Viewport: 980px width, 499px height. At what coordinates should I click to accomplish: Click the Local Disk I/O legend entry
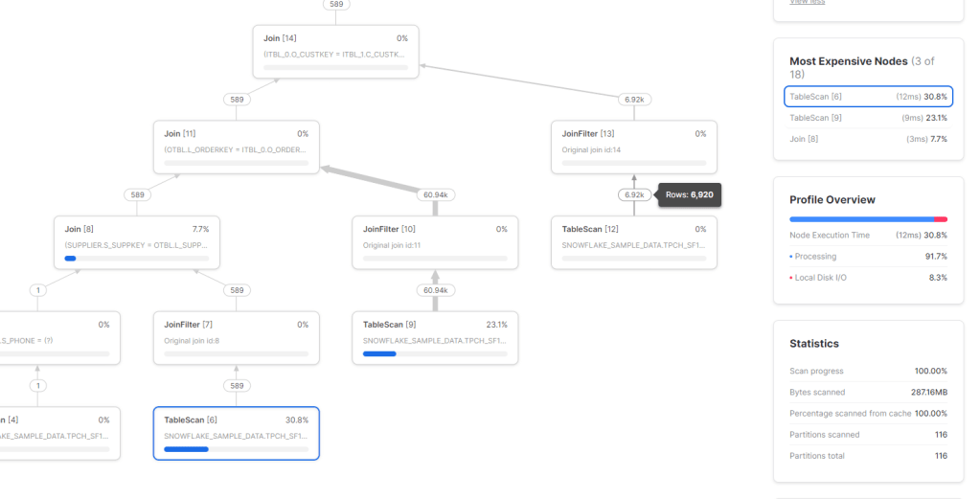[820, 278]
